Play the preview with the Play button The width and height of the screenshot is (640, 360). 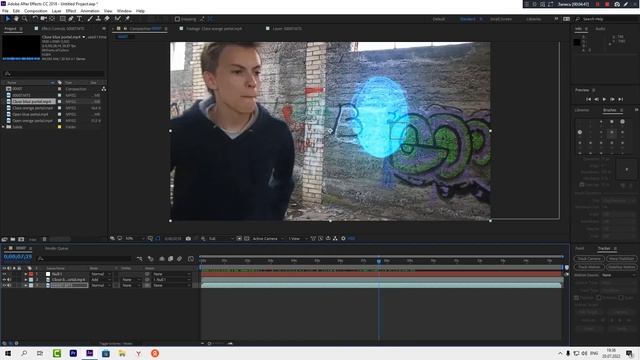click(x=604, y=99)
